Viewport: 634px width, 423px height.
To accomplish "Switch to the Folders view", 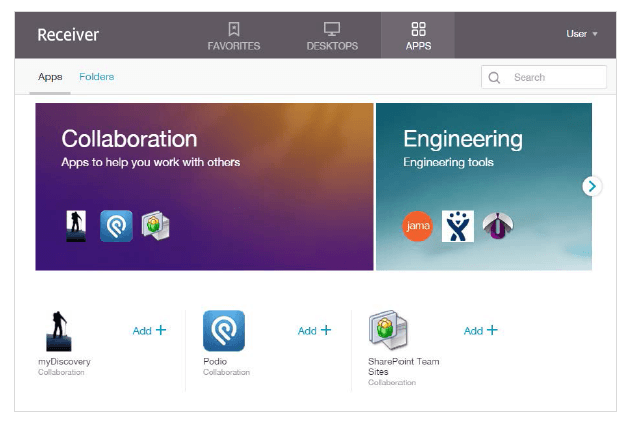I will [97, 77].
